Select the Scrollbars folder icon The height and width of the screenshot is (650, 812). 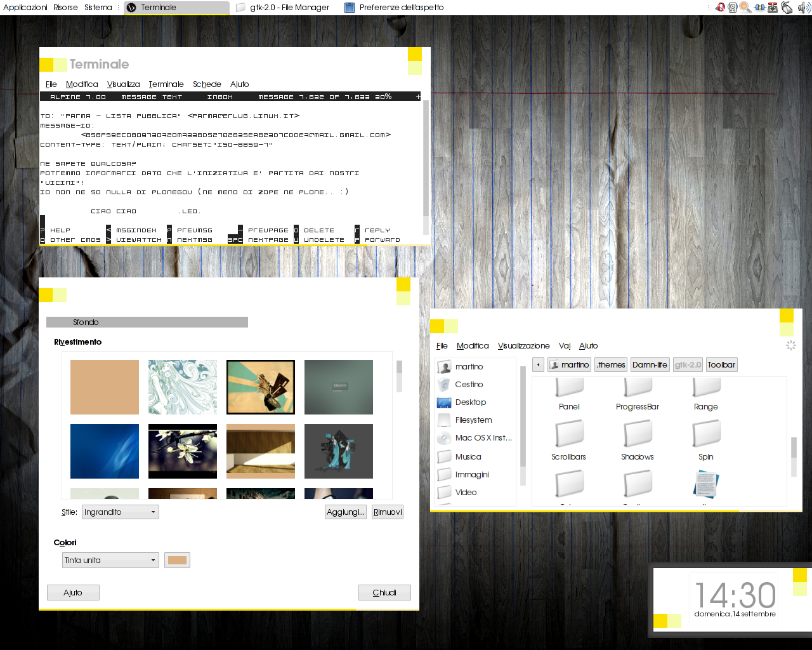[569, 434]
